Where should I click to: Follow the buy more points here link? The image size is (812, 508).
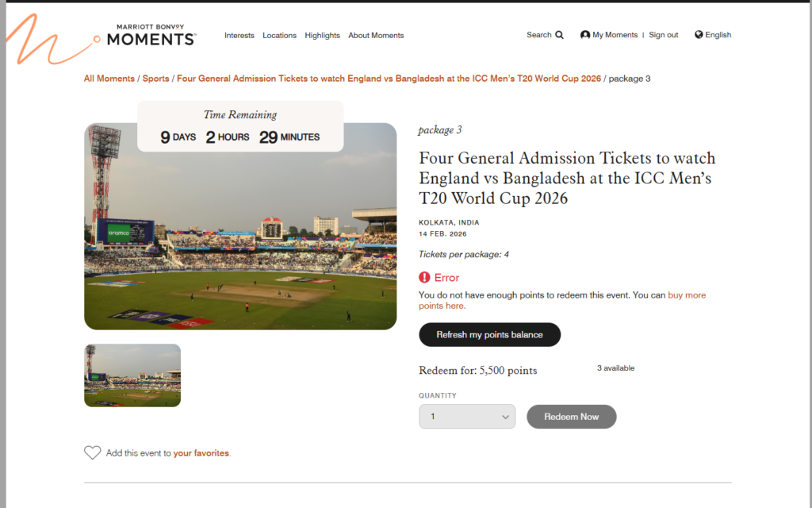click(x=687, y=294)
